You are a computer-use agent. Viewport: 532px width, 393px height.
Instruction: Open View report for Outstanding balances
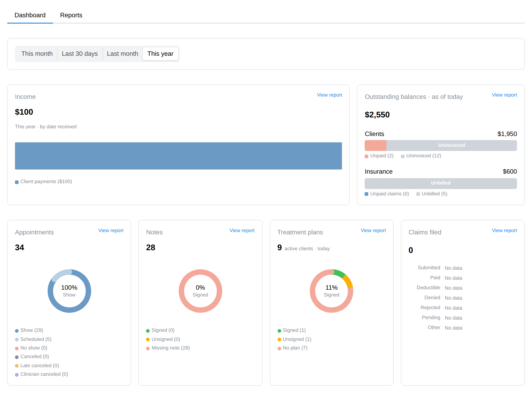point(504,95)
